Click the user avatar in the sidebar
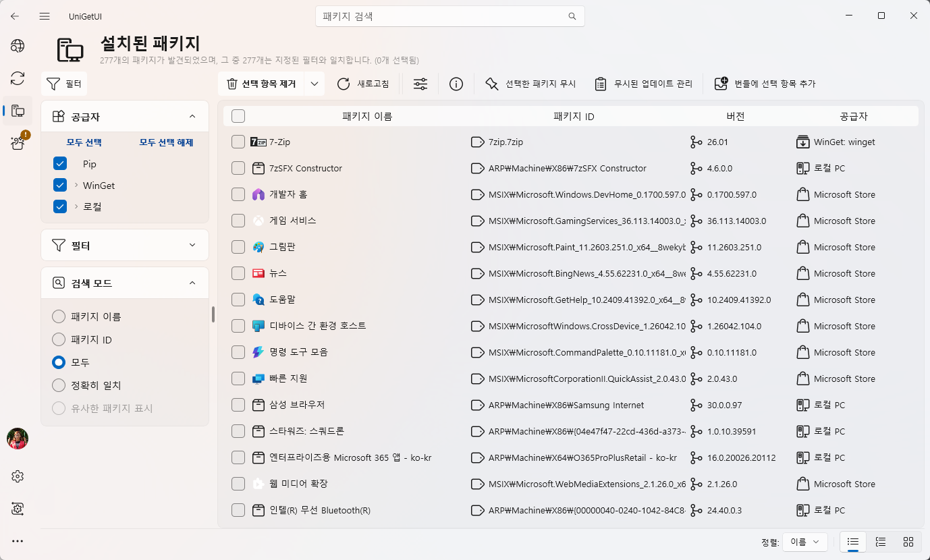The height and width of the screenshot is (560, 930). (18, 439)
